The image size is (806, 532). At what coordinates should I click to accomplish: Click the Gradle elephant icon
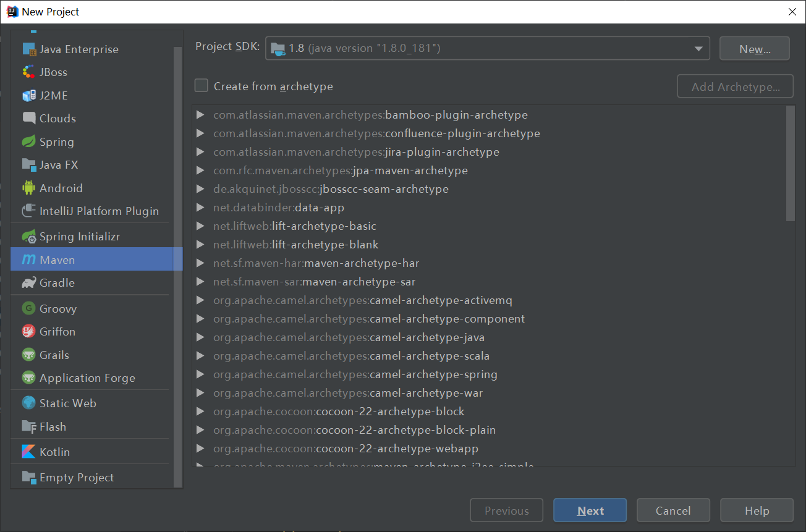[29, 283]
